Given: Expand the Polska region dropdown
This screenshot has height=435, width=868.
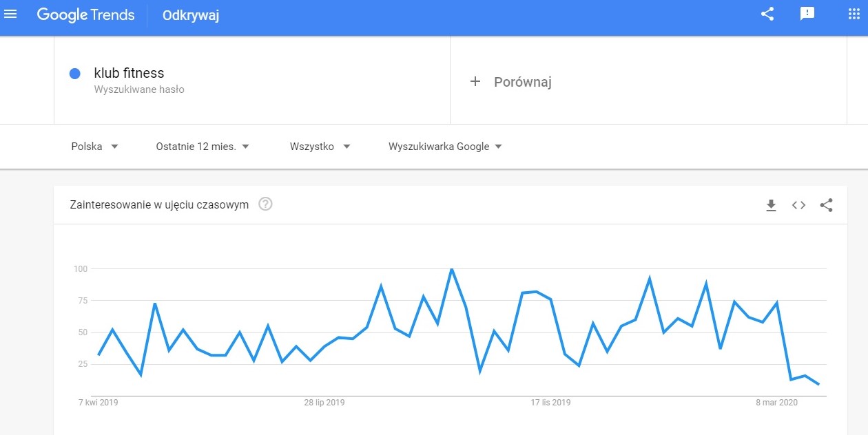Looking at the screenshot, I should (x=95, y=147).
